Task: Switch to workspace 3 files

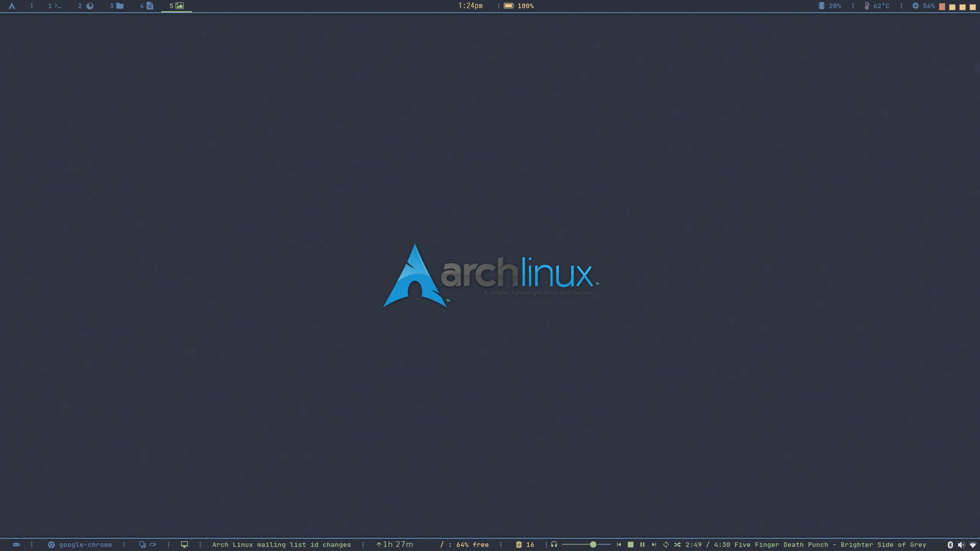Action: pyautogui.click(x=116, y=6)
